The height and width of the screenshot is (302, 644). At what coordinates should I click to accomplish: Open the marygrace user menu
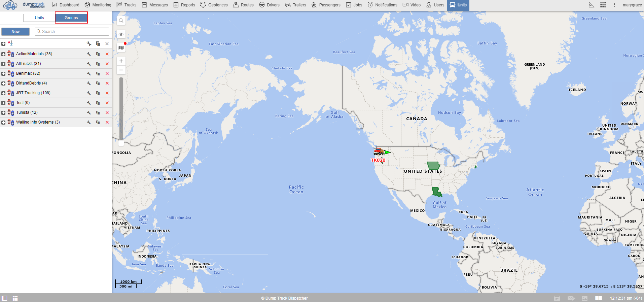(x=632, y=5)
